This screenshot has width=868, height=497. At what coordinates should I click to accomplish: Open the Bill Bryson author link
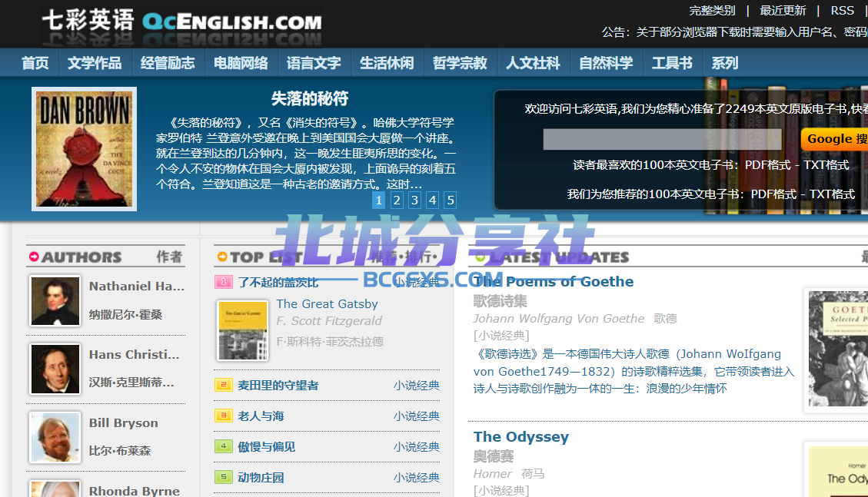point(124,423)
